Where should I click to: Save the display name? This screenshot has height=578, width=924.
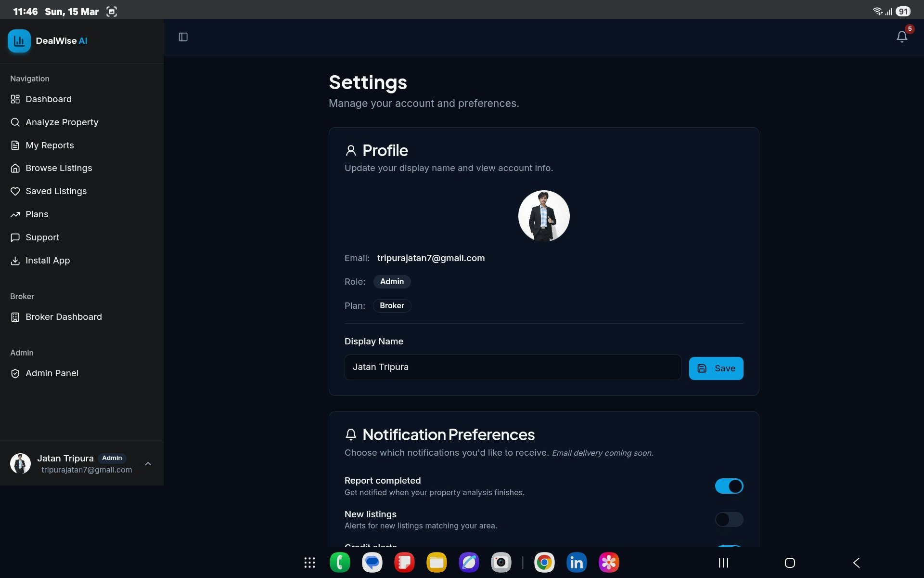(x=716, y=368)
